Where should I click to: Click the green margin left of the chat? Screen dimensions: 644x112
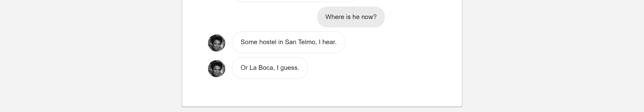pos(194,50)
